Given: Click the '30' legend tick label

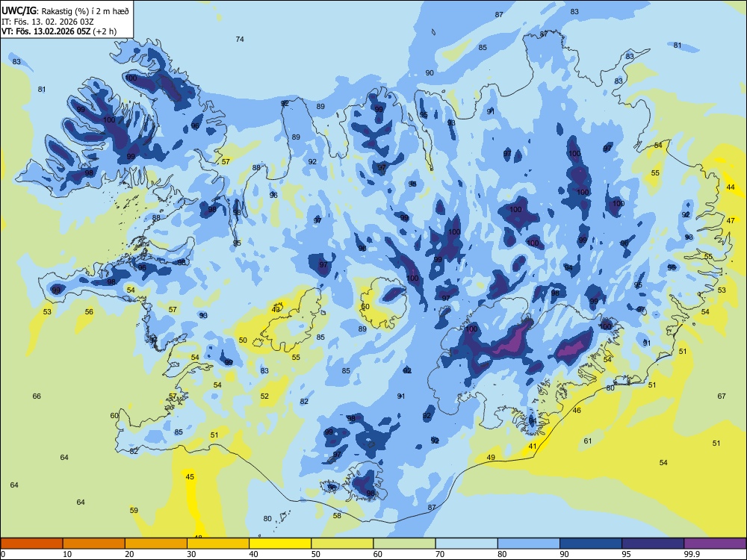Looking at the screenshot, I should point(191,554).
